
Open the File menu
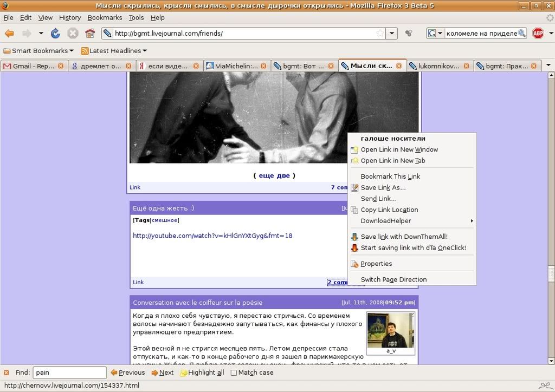[9, 18]
